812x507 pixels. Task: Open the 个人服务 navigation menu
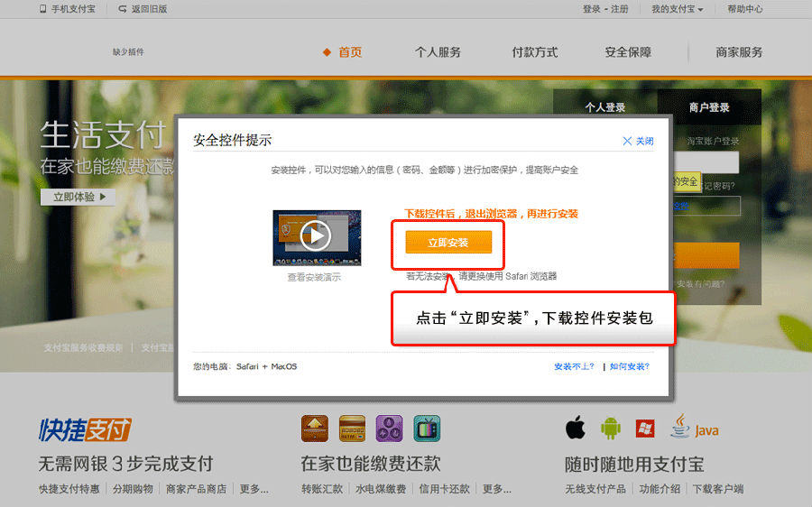(438, 52)
